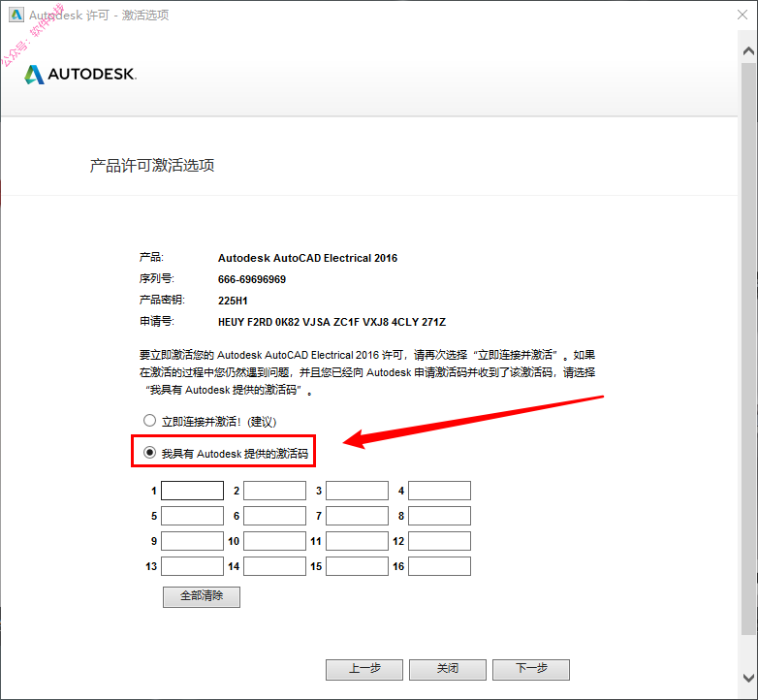Click the scrollbar down arrow
This screenshot has height=700, width=758.
[x=748, y=678]
